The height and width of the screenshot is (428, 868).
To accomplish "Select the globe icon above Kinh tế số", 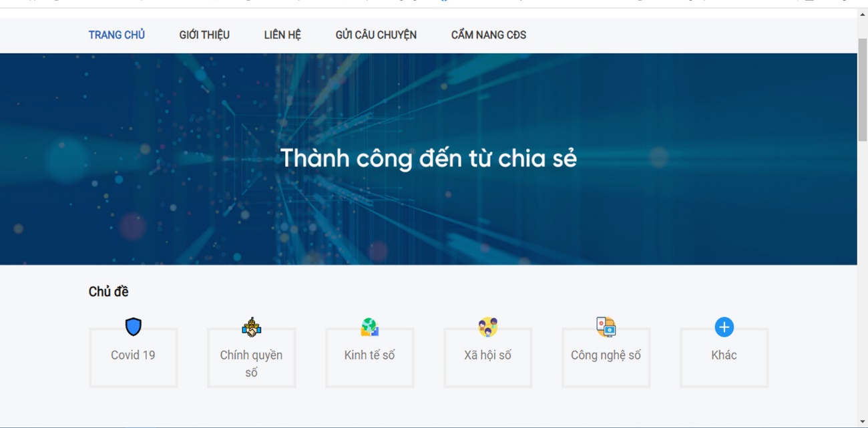I will pyautogui.click(x=370, y=327).
